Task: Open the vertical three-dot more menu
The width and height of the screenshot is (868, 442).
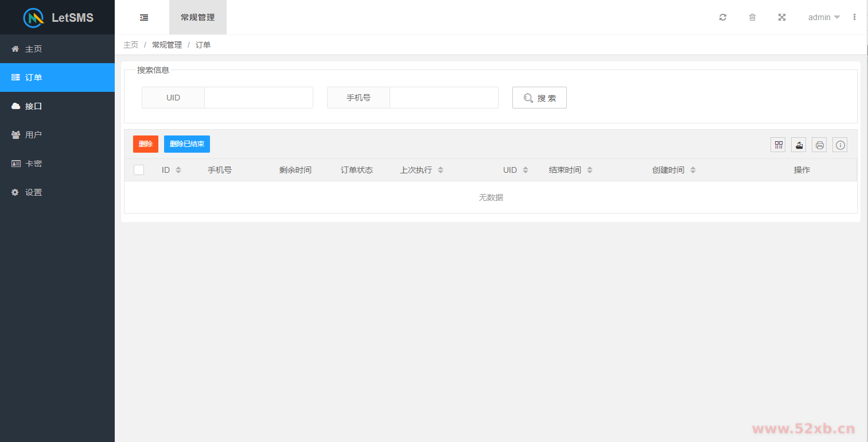Action: click(854, 17)
